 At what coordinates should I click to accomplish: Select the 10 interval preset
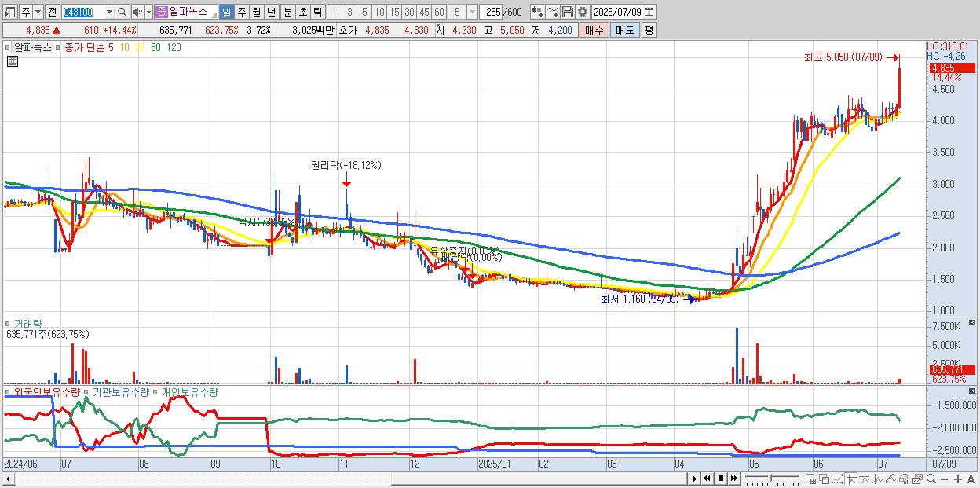[x=379, y=12]
